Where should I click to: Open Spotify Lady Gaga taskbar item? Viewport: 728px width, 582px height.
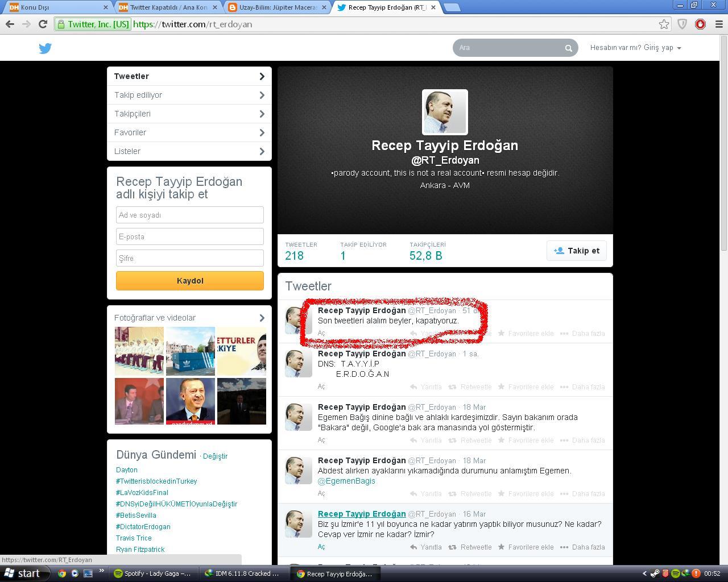click(154, 573)
